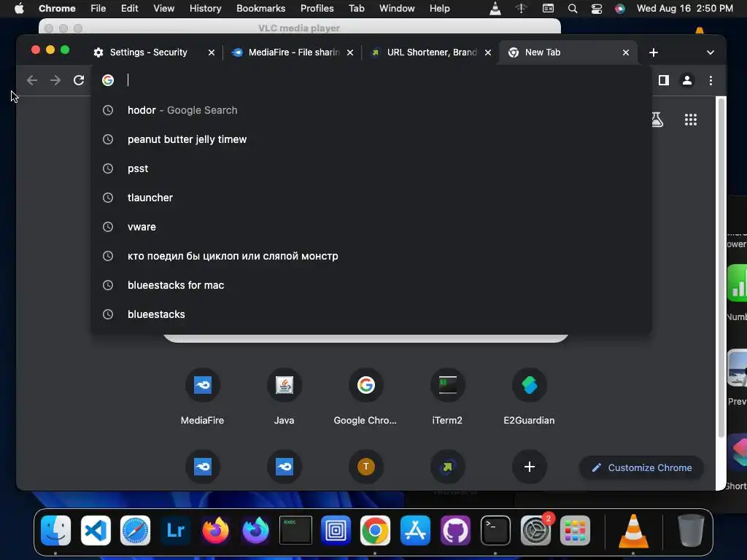Viewport: 747px width, 560px height.
Task: Close the New Tab tab
Action: click(625, 52)
